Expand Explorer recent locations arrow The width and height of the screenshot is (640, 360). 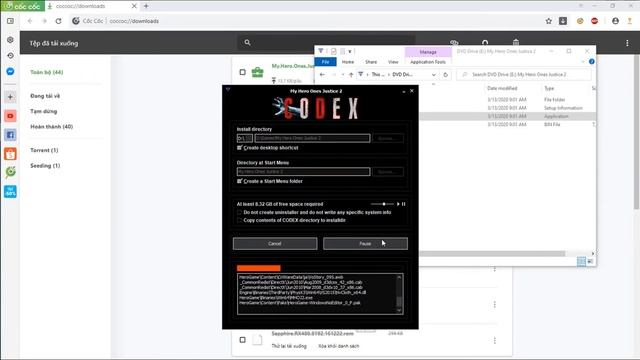[342, 75]
